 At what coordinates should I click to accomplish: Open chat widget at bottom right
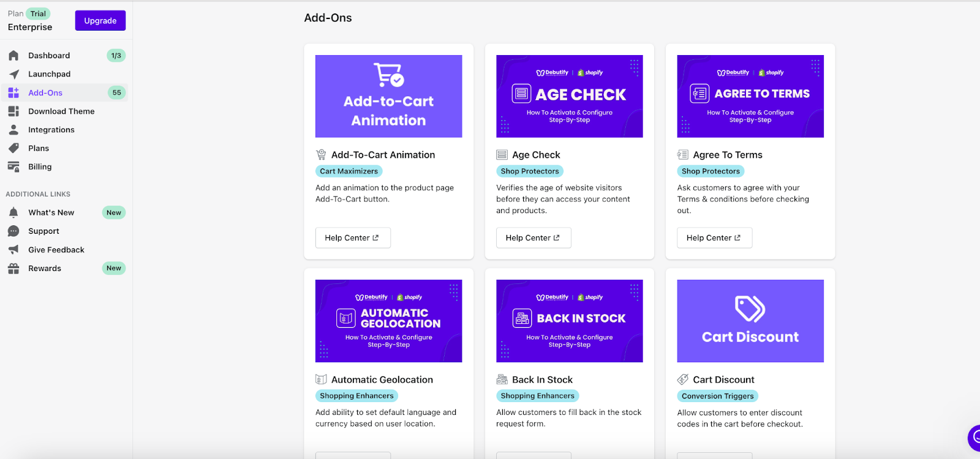(x=974, y=438)
